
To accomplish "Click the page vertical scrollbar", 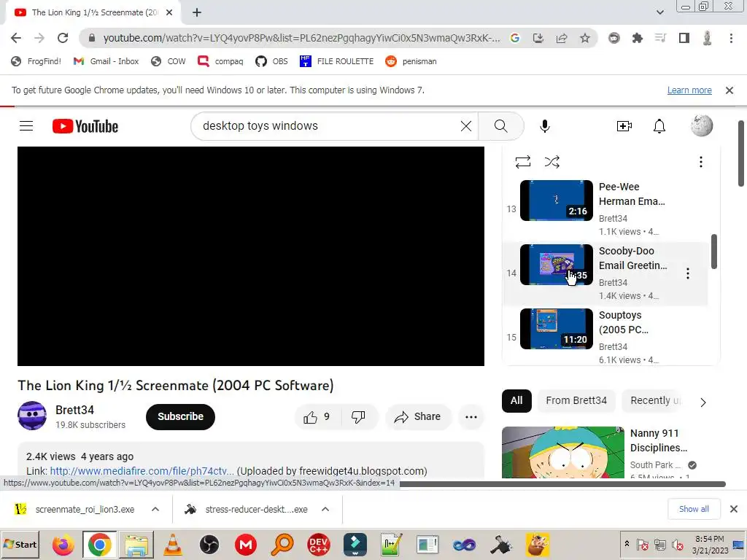I will click(x=741, y=153).
